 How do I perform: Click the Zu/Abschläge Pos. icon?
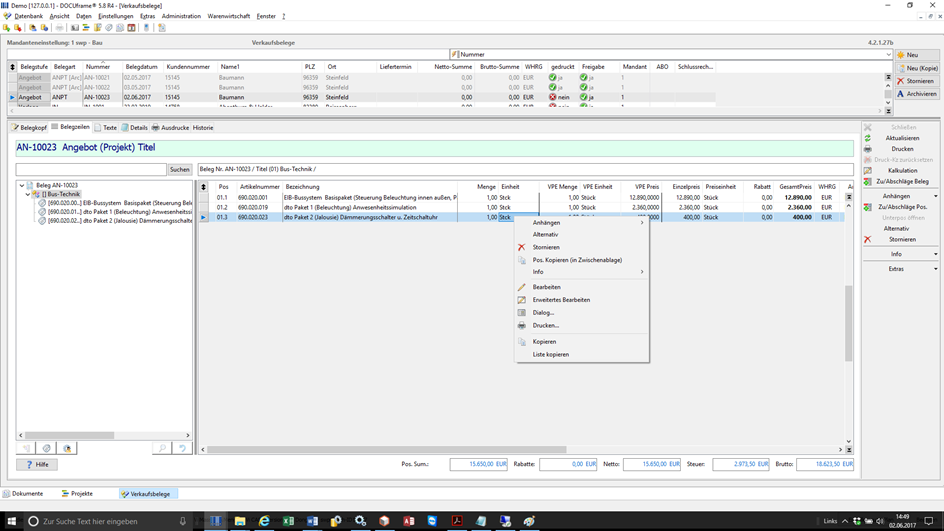coord(868,207)
